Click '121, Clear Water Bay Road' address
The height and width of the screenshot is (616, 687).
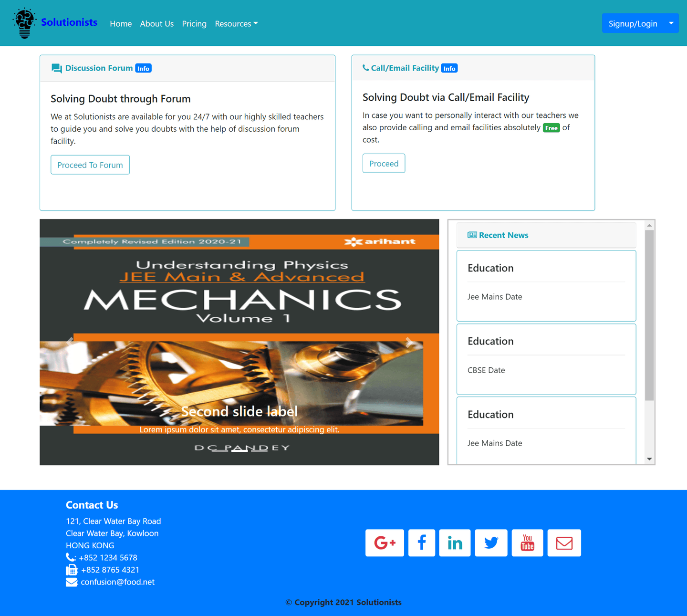point(114,521)
